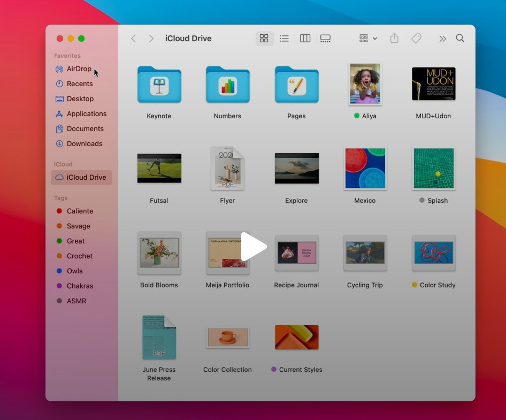Select the Splash image thumbnail

point(433,168)
